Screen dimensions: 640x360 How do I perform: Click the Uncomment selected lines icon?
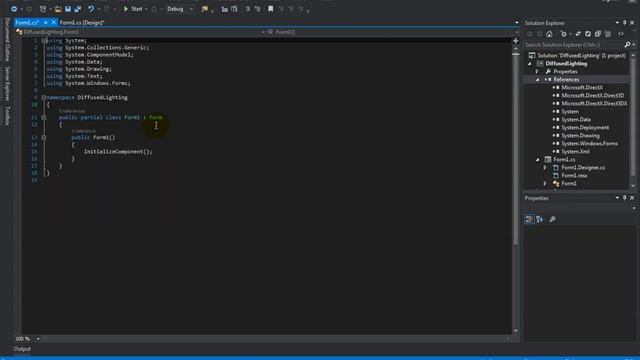point(257,9)
